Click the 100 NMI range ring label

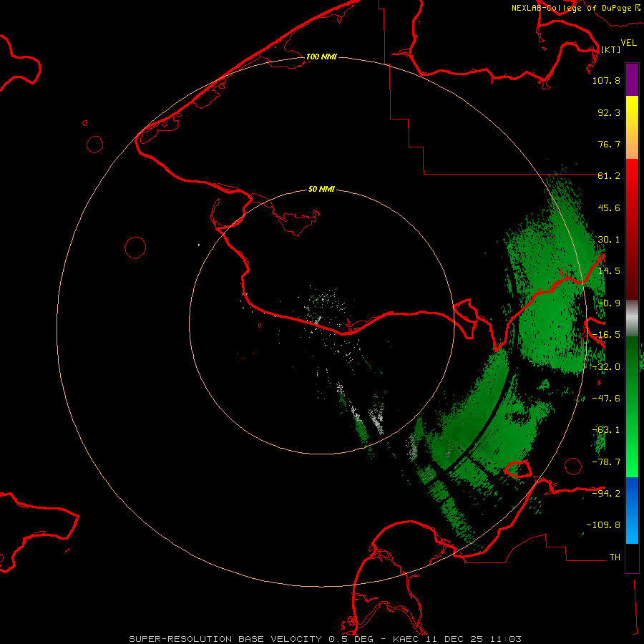(x=321, y=57)
